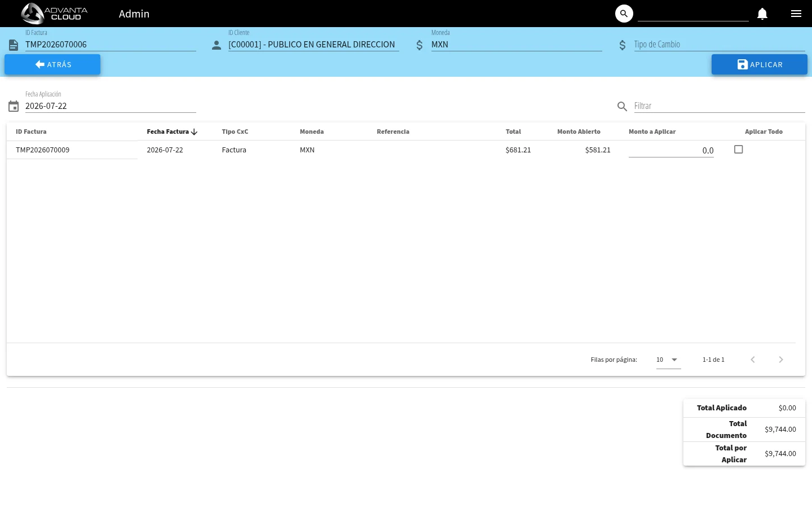Focus the Fecha Aplicación date field
Screen dimensions: 812x508
point(111,106)
